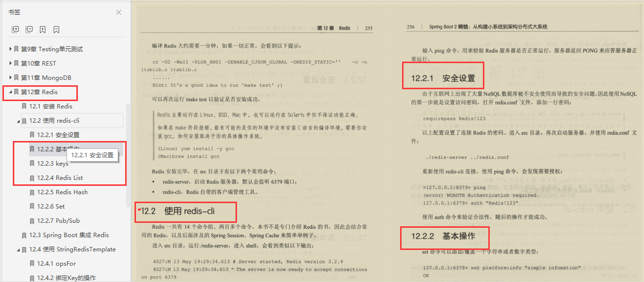The width and height of the screenshot is (644, 282).
Task: Click bookmark icon beside 12.4 使用 StringRedisTemplate
Action: click(x=24, y=249)
